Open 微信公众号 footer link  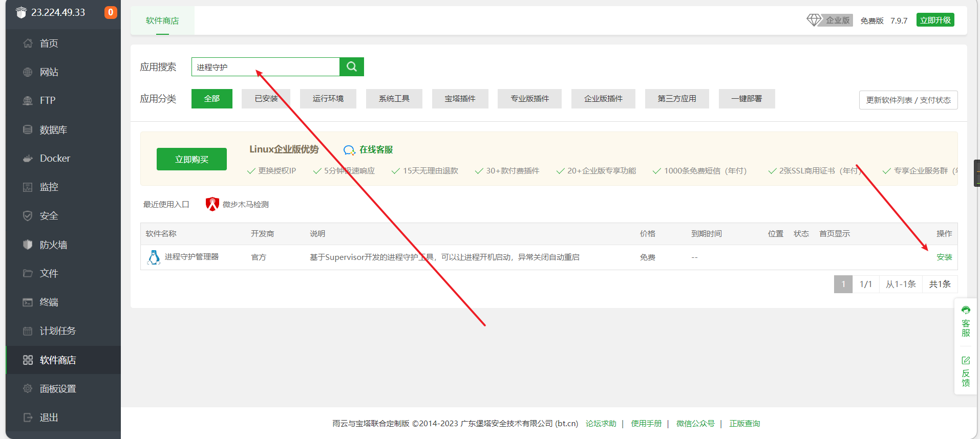(x=695, y=424)
